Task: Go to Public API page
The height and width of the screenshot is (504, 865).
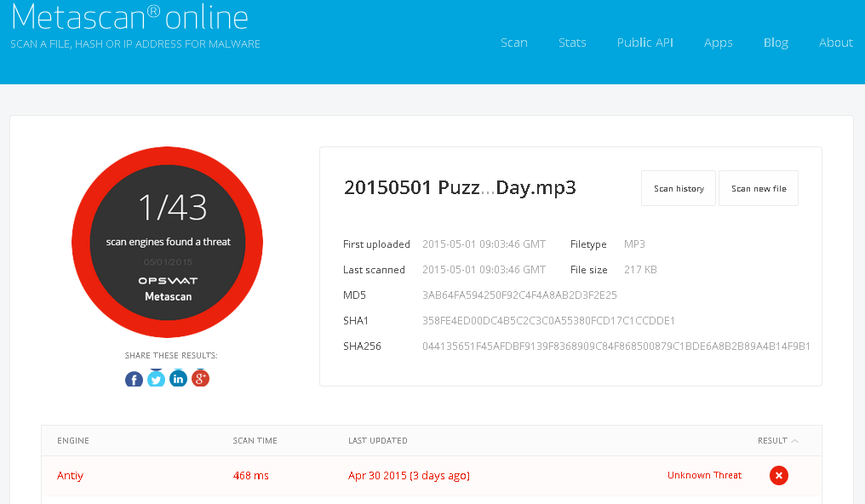Action: point(644,43)
